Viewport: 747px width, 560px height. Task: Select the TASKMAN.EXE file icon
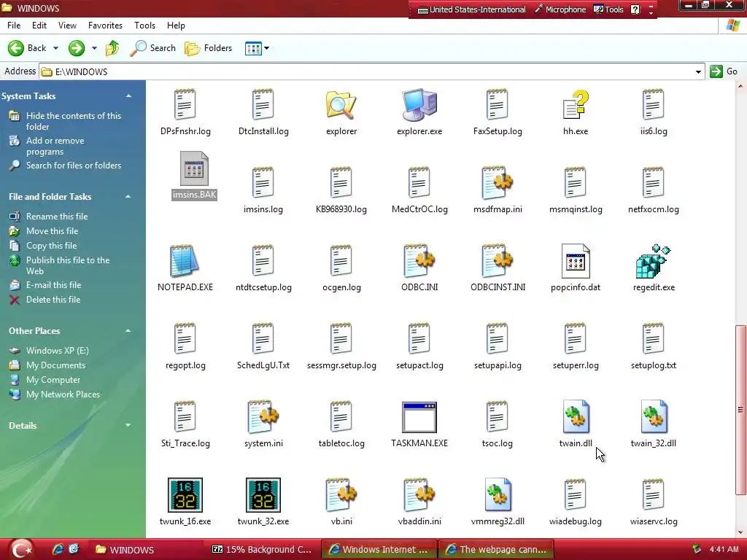tap(419, 417)
